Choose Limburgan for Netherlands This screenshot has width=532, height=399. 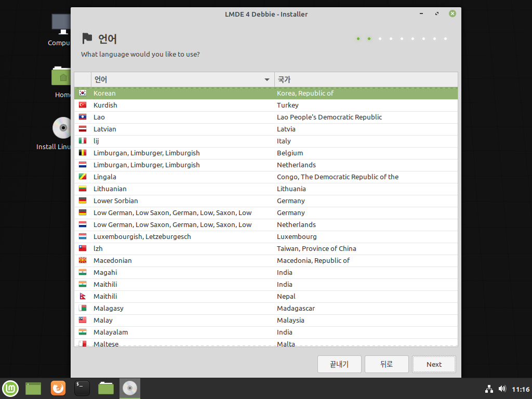click(266, 165)
